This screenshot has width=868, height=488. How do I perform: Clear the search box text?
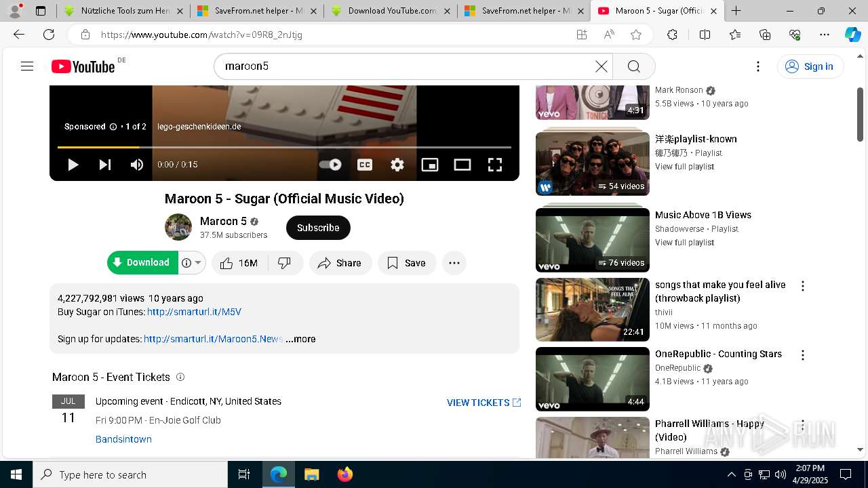coord(601,66)
